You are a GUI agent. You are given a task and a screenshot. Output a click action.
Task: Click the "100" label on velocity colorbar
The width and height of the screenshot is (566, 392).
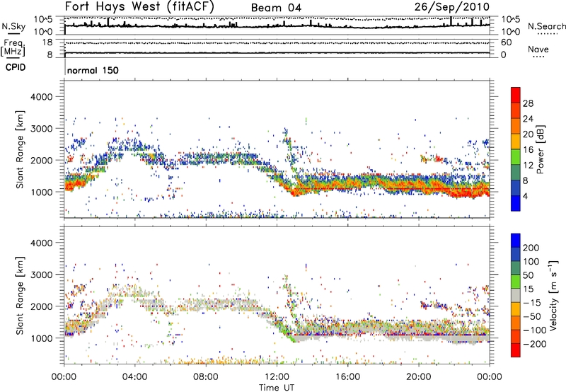[x=531, y=262]
